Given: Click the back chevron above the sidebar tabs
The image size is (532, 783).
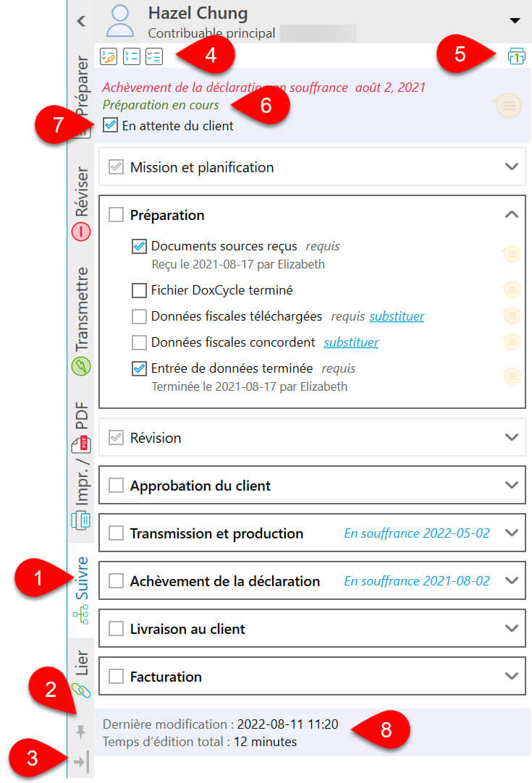Looking at the screenshot, I should tap(81, 21).
